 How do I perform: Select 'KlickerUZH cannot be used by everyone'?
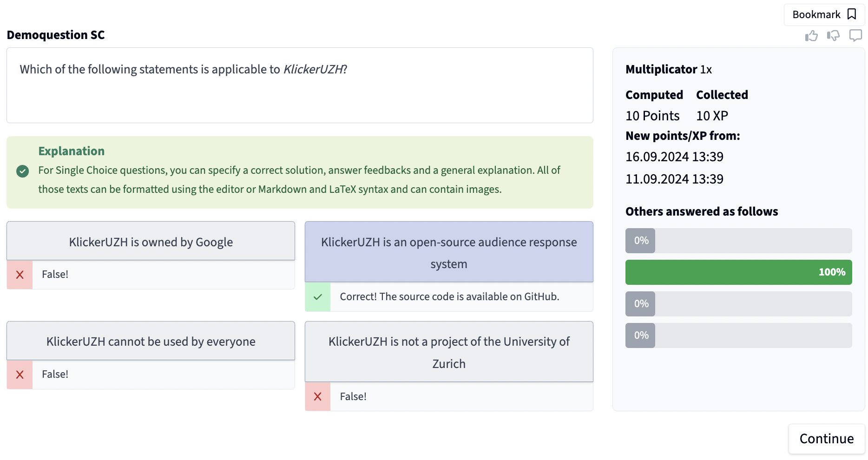(x=151, y=341)
